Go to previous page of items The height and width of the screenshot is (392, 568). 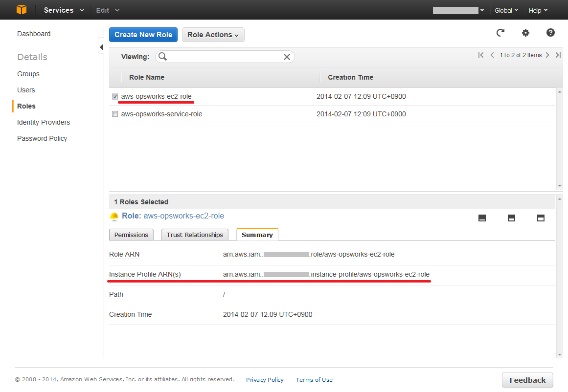pos(492,55)
